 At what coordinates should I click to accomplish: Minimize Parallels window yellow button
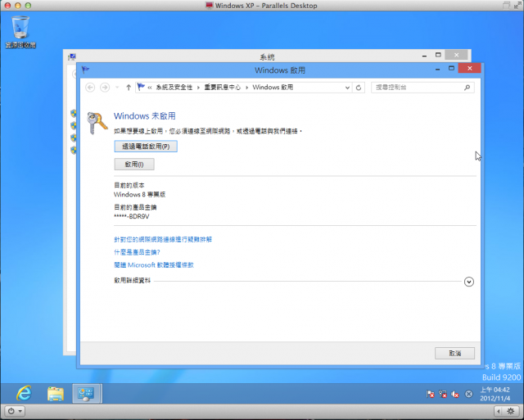pyautogui.click(x=18, y=6)
